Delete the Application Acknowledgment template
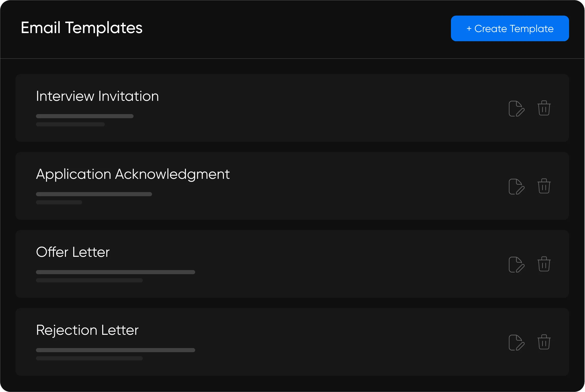585x392 pixels. click(x=544, y=186)
